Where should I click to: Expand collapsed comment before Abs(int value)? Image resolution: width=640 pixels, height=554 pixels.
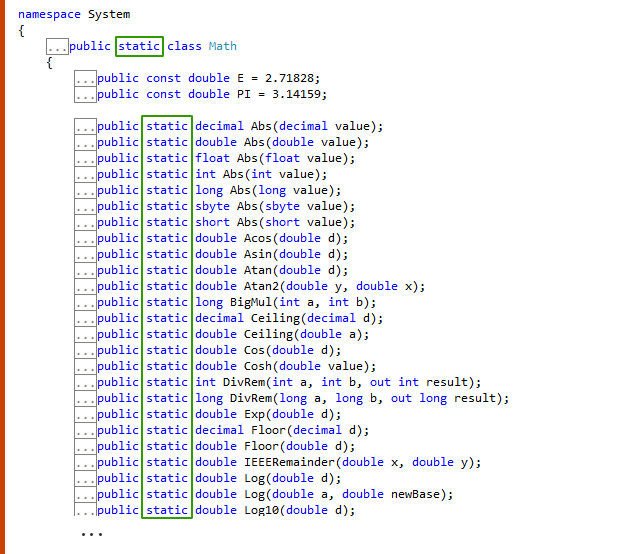[85, 174]
